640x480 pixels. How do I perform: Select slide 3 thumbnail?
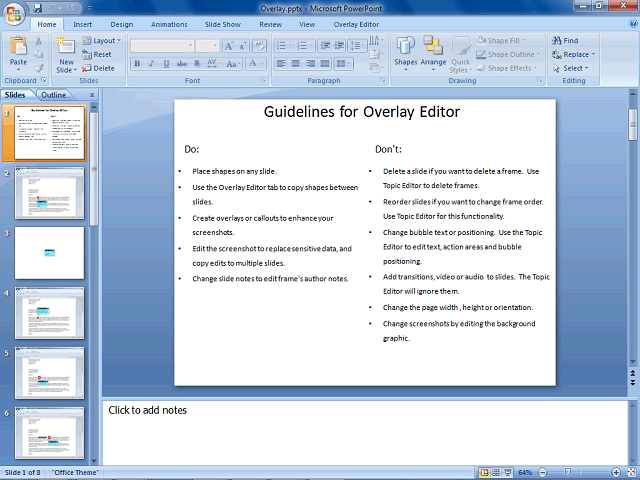click(49, 253)
